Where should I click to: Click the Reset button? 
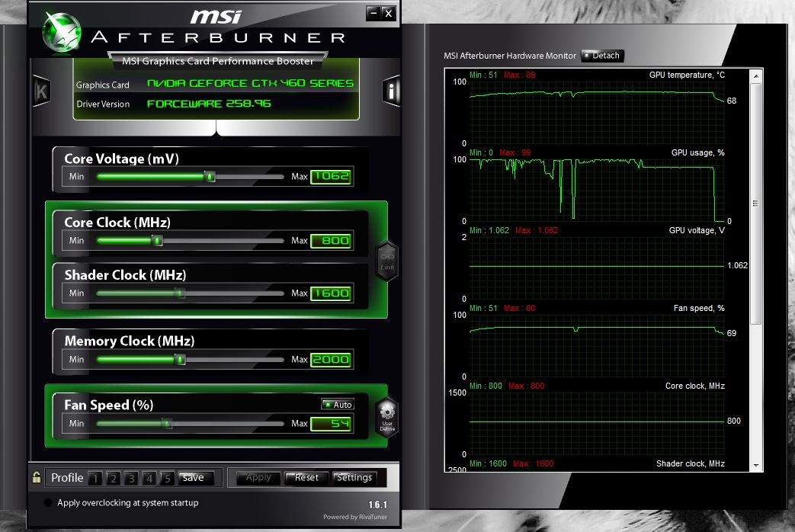point(306,478)
